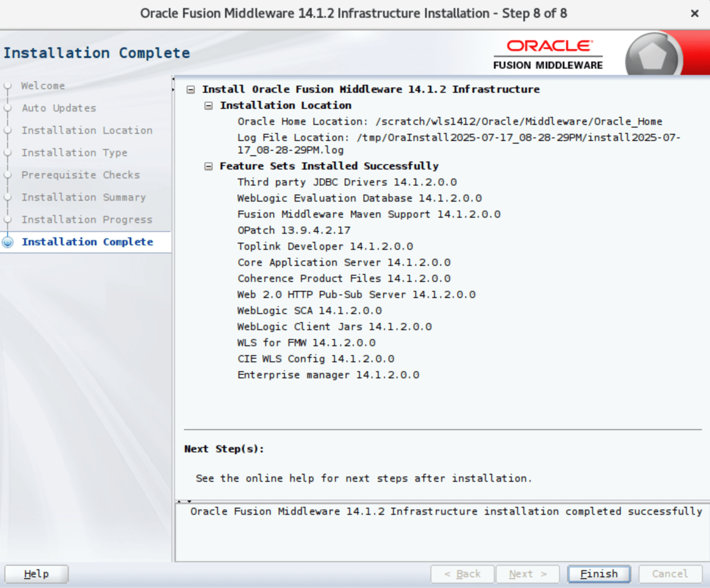Select CIE WLS Config 14.1.2.0.0

[x=316, y=360]
